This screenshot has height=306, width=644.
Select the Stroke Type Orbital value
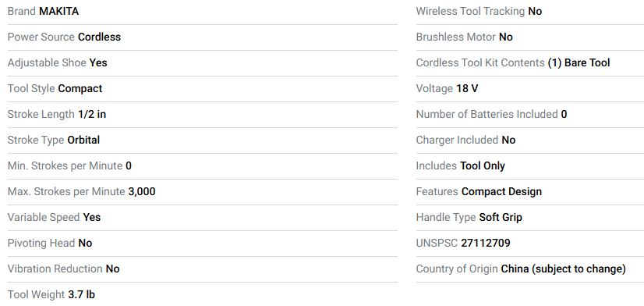(x=83, y=141)
